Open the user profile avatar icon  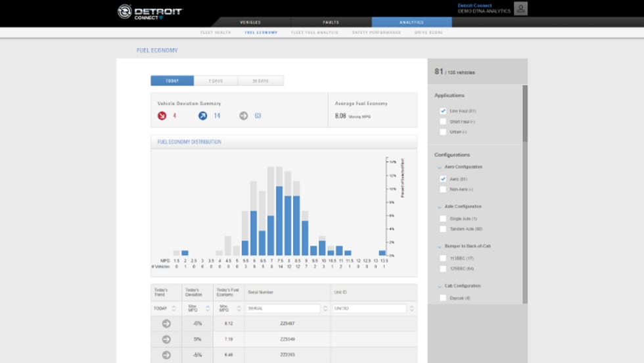point(520,9)
